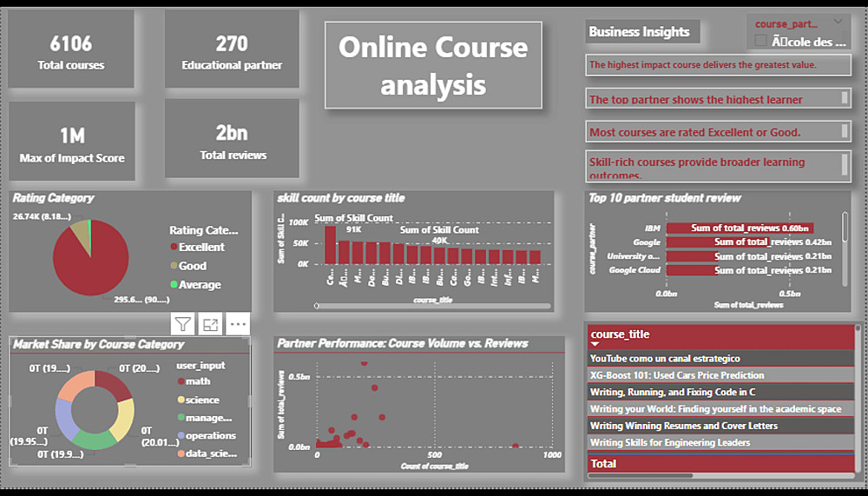Select manage... in the user_input legend
868x496 pixels.
click(x=204, y=418)
